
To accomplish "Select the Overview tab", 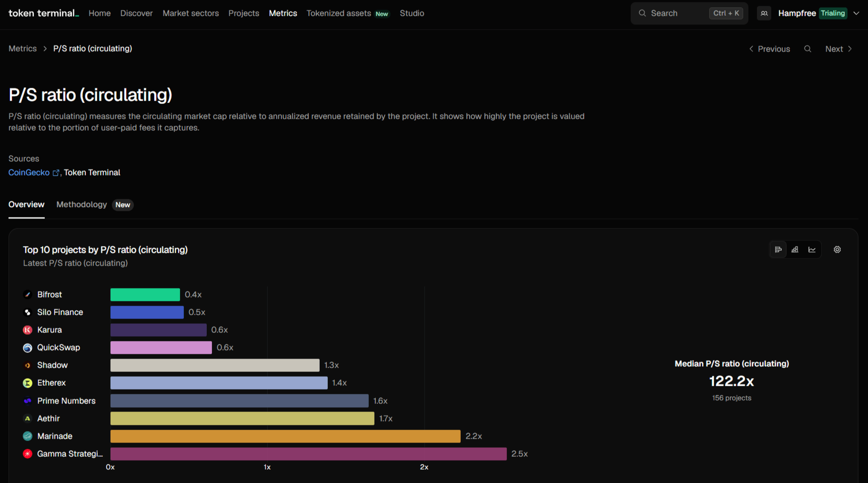I will (26, 205).
